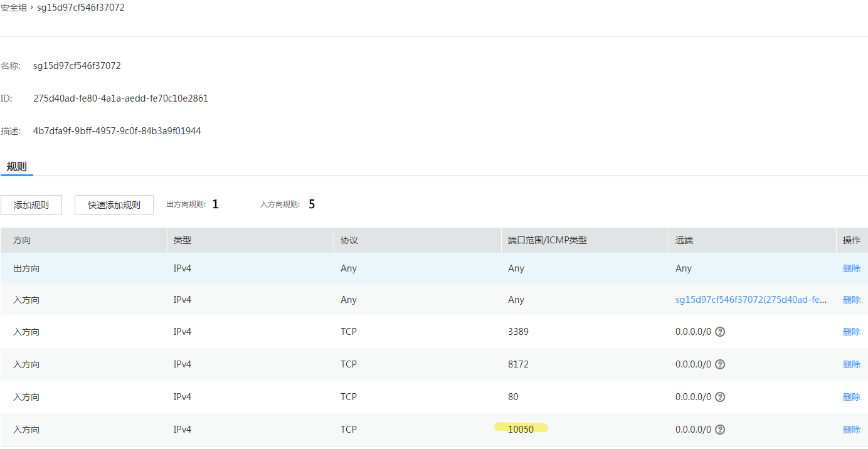The image size is (868, 449).
Task: Click the 快速添加规则 button
Action: (x=114, y=205)
